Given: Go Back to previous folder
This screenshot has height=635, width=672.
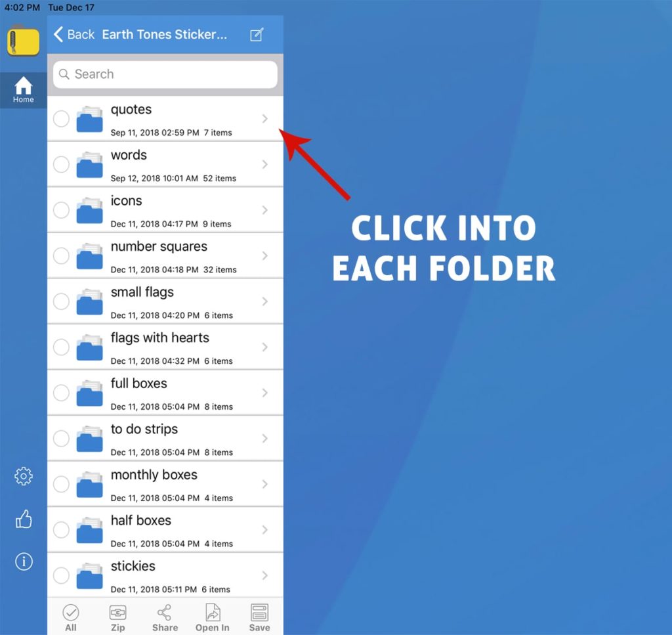Looking at the screenshot, I should 74,35.
